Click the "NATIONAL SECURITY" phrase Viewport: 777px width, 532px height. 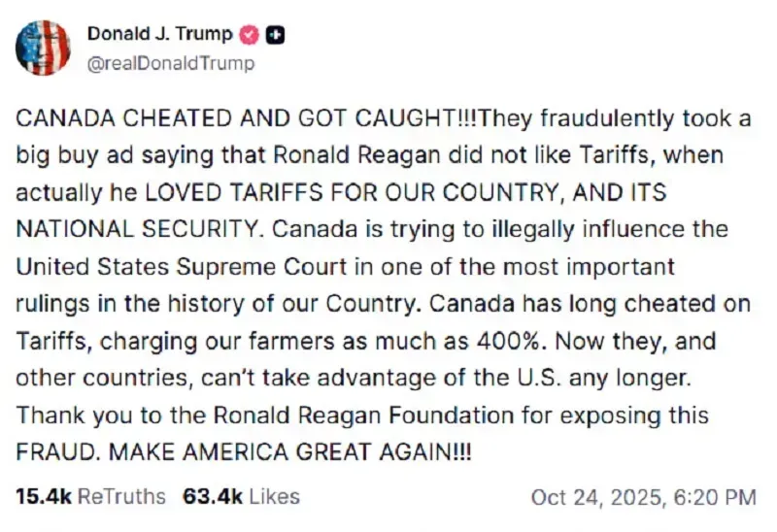pyautogui.click(x=139, y=230)
